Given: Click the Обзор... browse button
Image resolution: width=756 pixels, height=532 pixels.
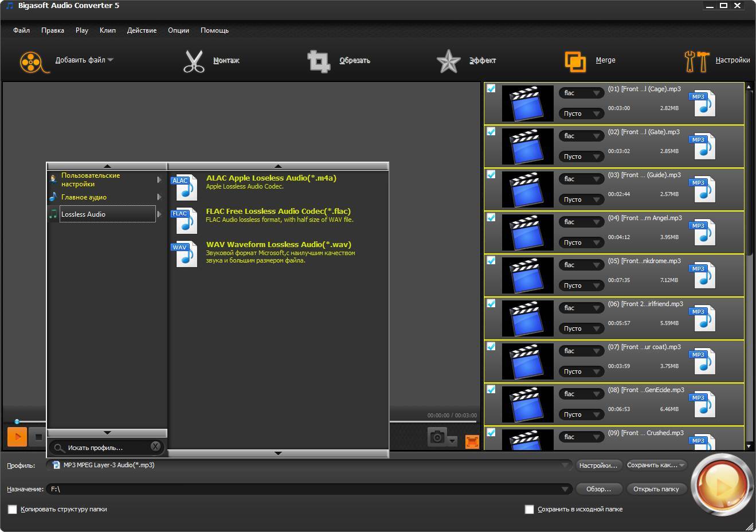Looking at the screenshot, I should pos(598,489).
